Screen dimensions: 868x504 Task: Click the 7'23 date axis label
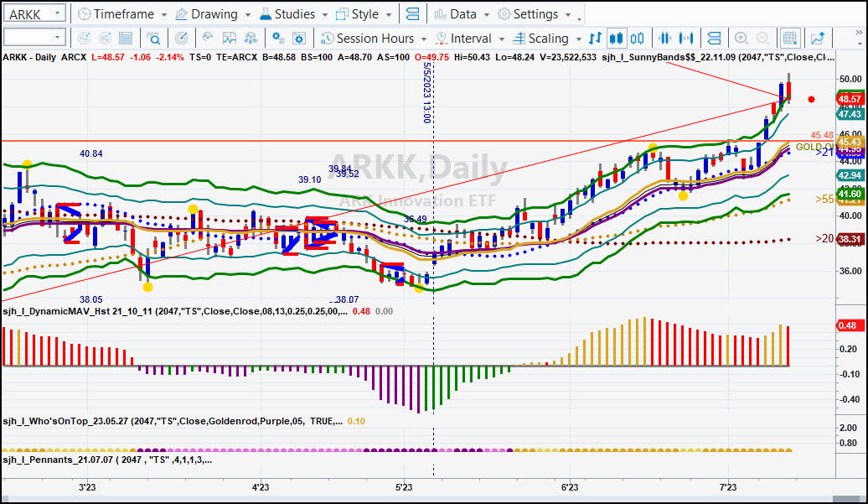(x=728, y=487)
